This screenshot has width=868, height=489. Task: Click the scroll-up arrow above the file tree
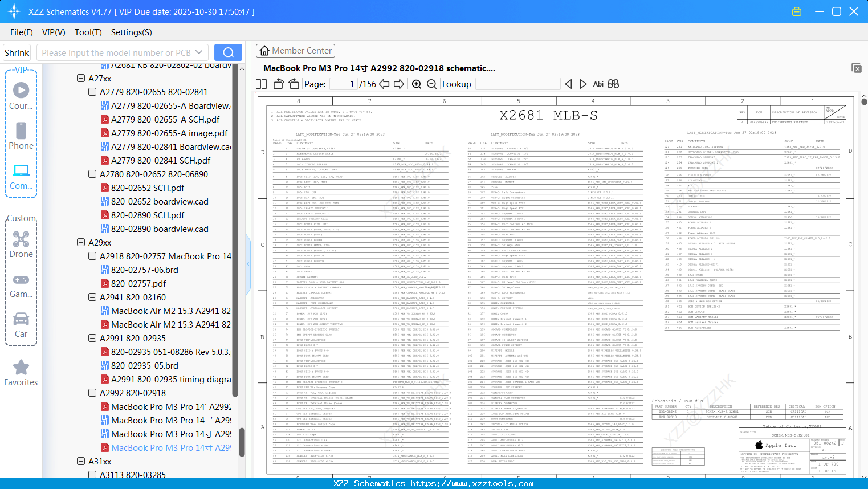point(242,68)
